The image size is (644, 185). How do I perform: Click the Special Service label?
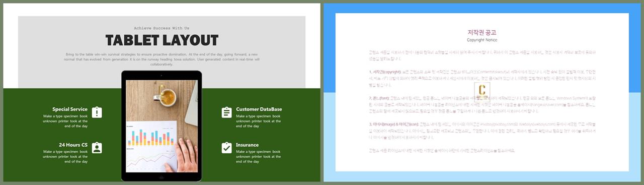click(70, 109)
